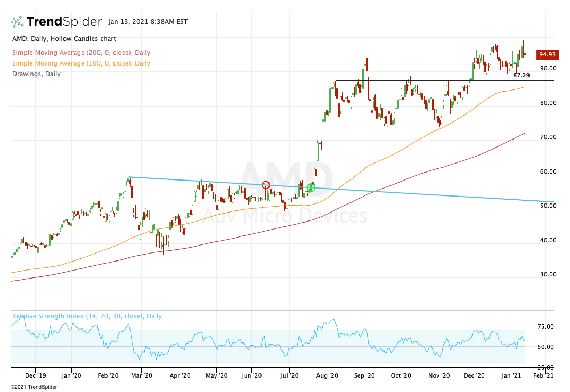
Task: Click the 80.00 price axis label
Action: click(548, 103)
